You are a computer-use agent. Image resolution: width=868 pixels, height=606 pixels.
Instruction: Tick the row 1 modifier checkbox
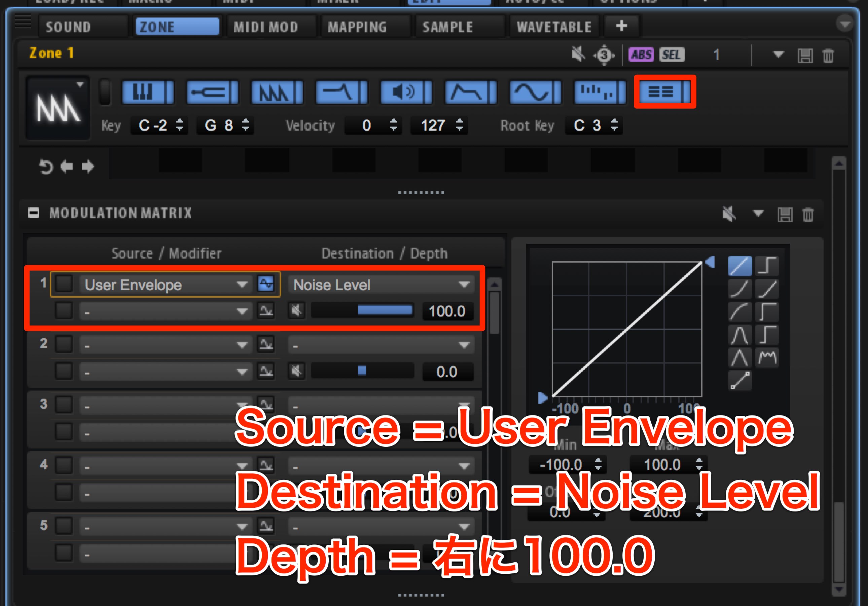click(64, 310)
